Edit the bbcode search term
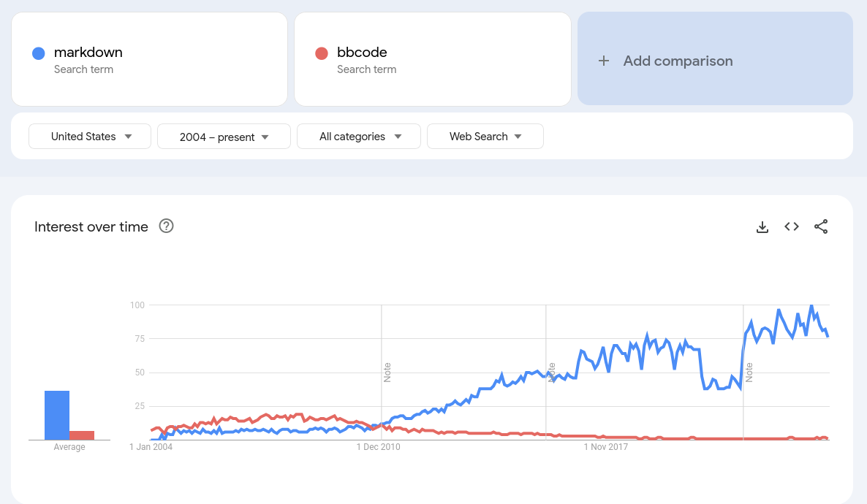This screenshot has width=867, height=504. click(x=362, y=53)
